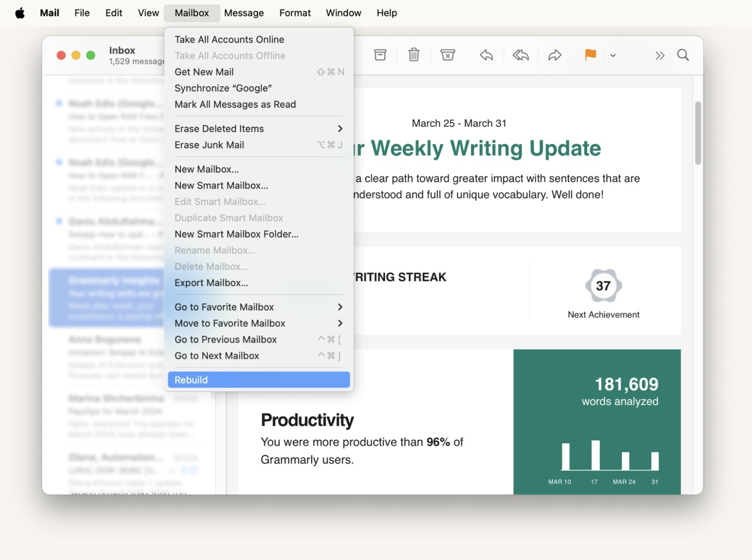This screenshot has width=752, height=560.
Task: Open the Help menu
Action: pos(387,13)
